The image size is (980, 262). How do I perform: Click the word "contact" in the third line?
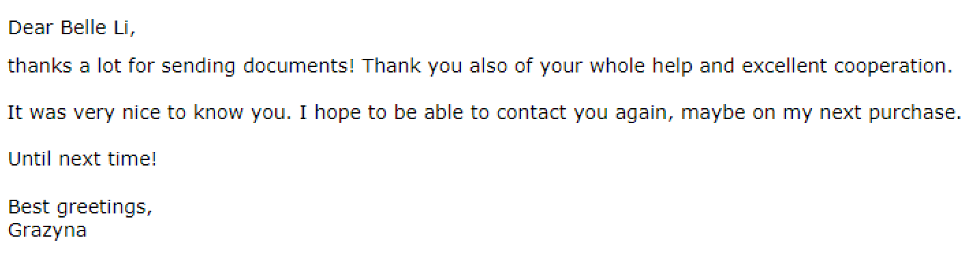(533, 113)
